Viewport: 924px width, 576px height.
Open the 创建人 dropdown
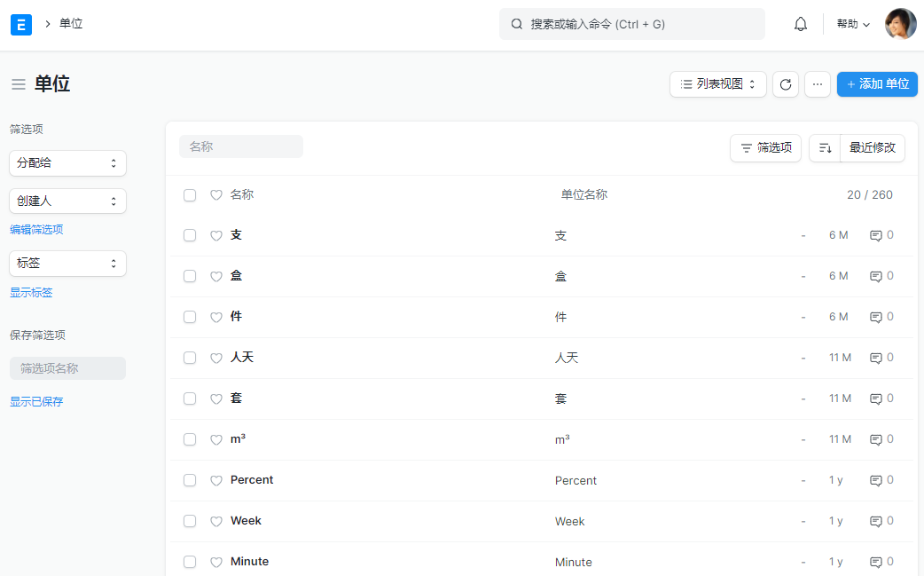[67, 201]
